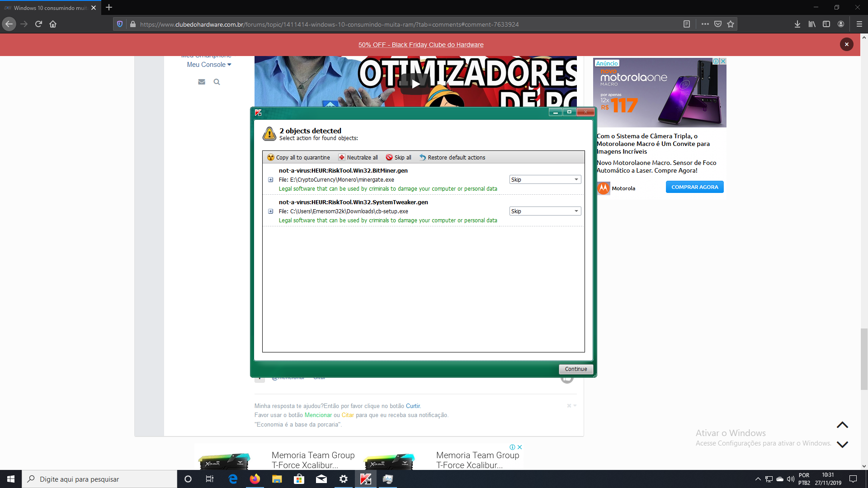
Task: Open the Windows Start menu
Action: click(x=11, y=479)
